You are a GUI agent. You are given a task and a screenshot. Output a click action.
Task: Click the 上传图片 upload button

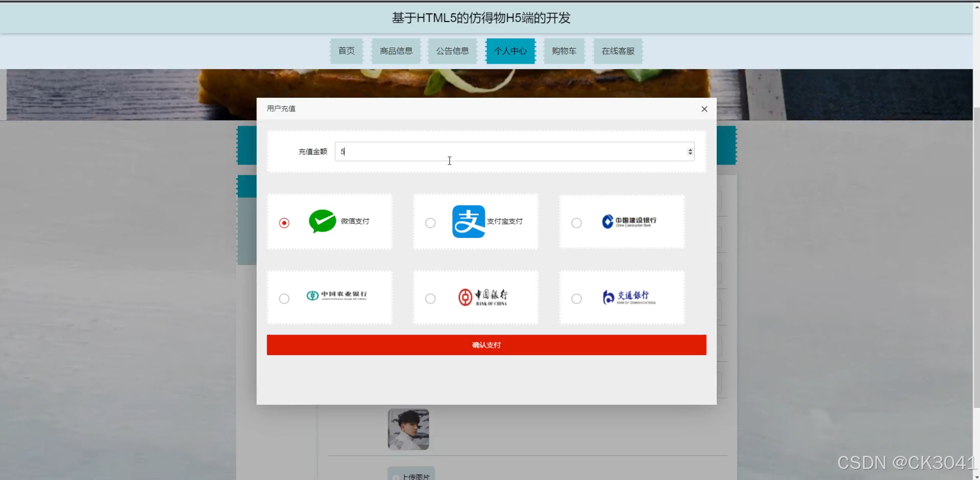pos(411,475)
